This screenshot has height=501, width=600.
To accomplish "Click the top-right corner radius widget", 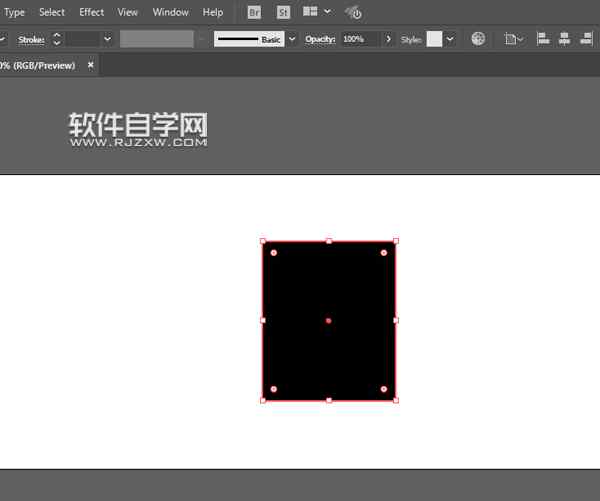I will click(x=384, y=253).
